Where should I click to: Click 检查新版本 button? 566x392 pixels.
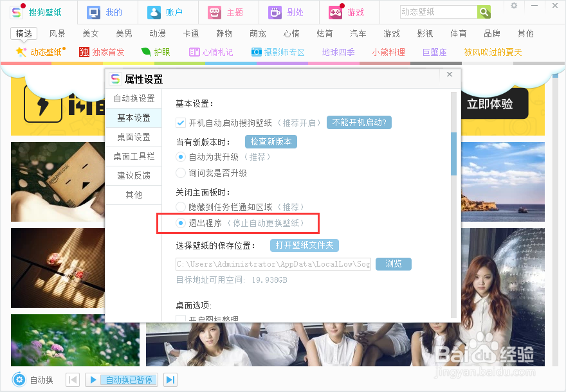(271, 142)
